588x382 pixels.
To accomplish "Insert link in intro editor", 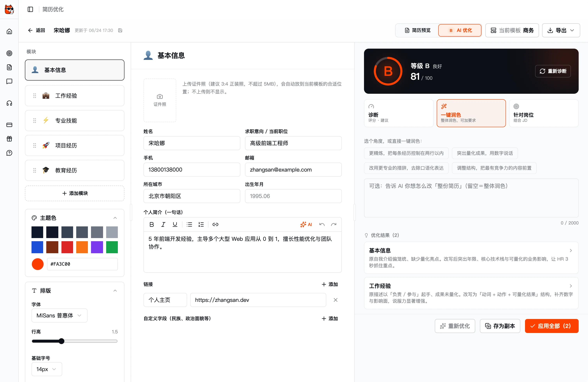I will (x=215, y=224).
